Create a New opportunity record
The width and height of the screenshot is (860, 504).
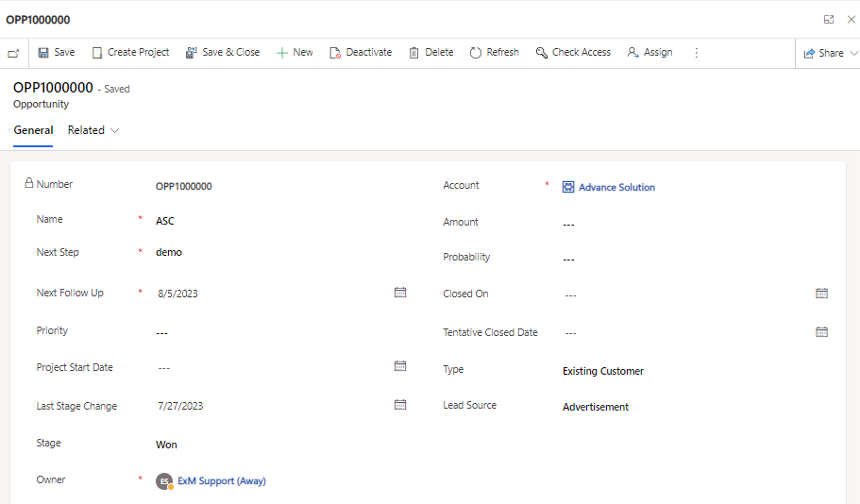295,53
